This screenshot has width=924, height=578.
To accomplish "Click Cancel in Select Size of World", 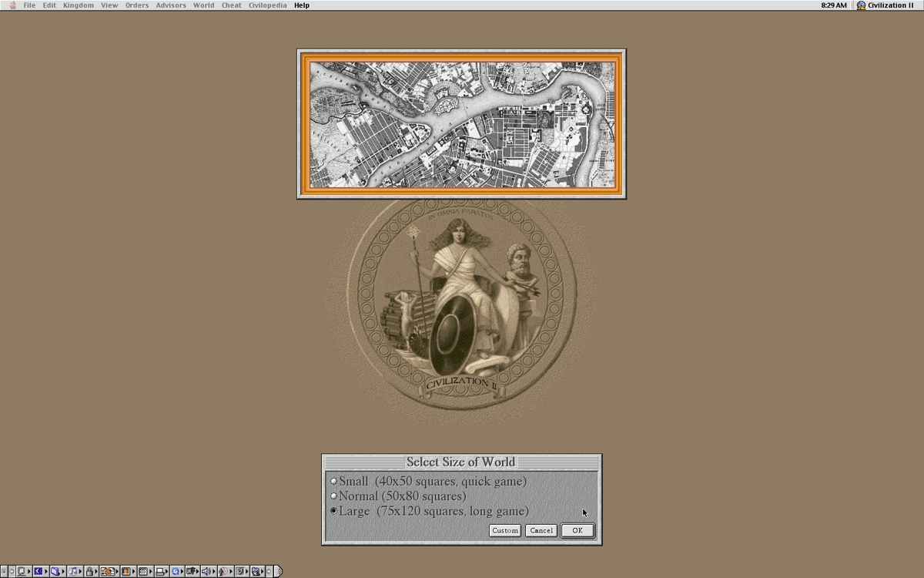I will (x=541, y=530).
